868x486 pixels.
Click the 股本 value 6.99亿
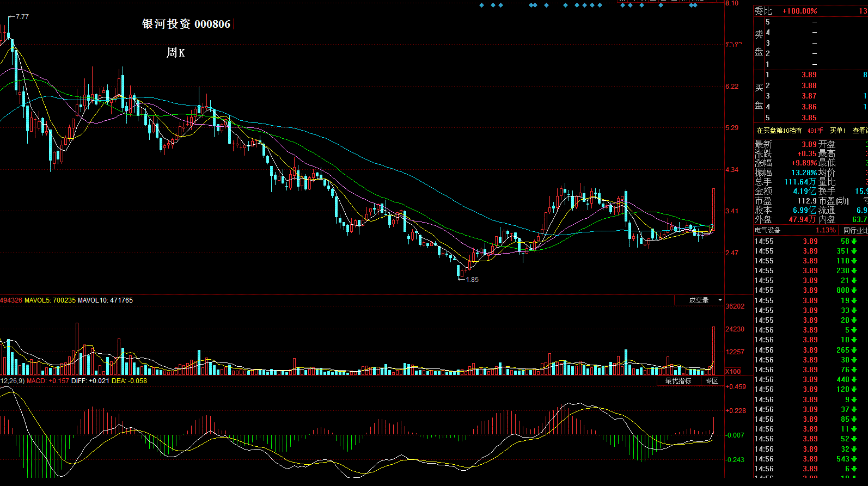[x=805, y=210]
